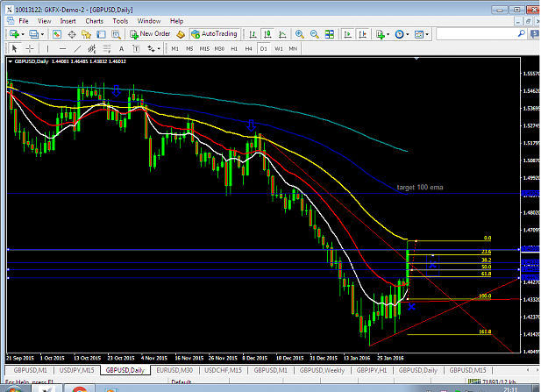The width and height of the screenshot is (548, 392).
Task: Click the Zoom Out magnifier
Action: tap(315, 34)
